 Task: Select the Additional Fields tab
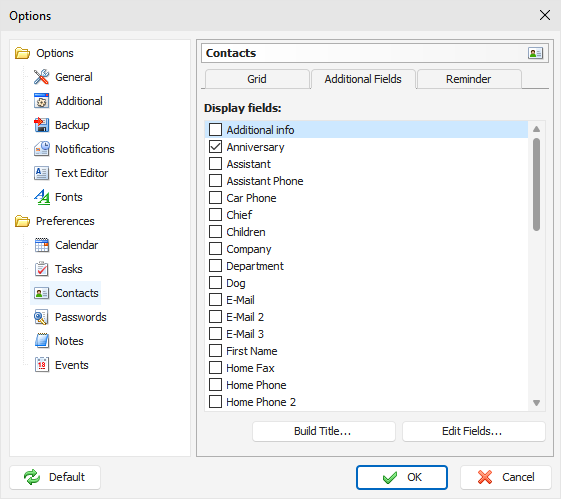coord(363,79)
